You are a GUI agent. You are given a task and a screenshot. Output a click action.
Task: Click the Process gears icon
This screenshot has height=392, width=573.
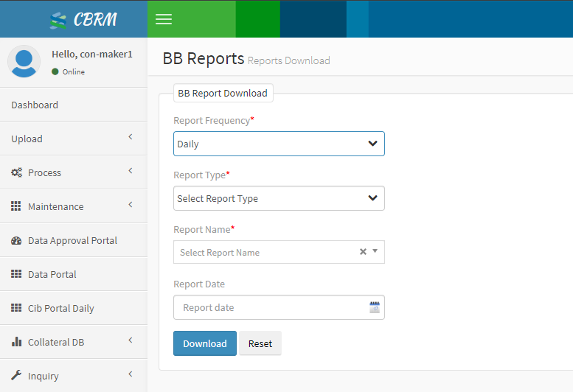click(16, 172)
